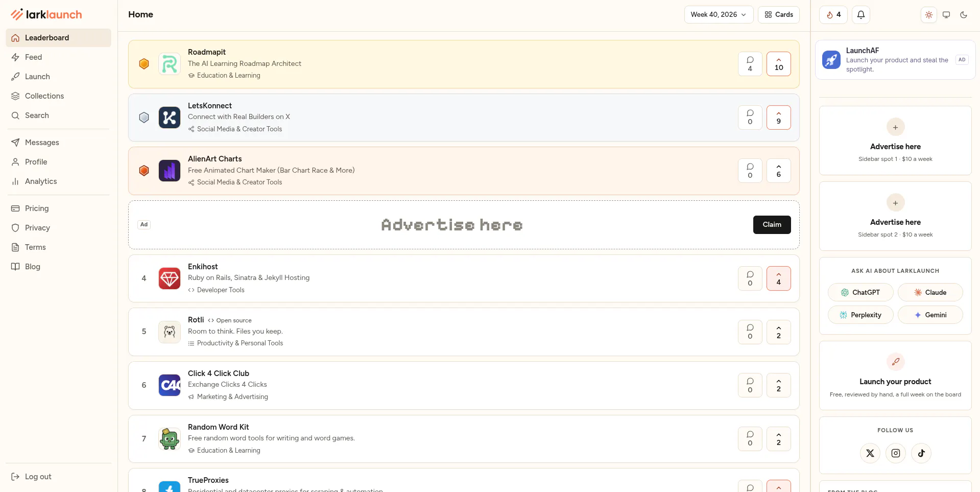Open Messages in sidebar

(x=58, y=143)
